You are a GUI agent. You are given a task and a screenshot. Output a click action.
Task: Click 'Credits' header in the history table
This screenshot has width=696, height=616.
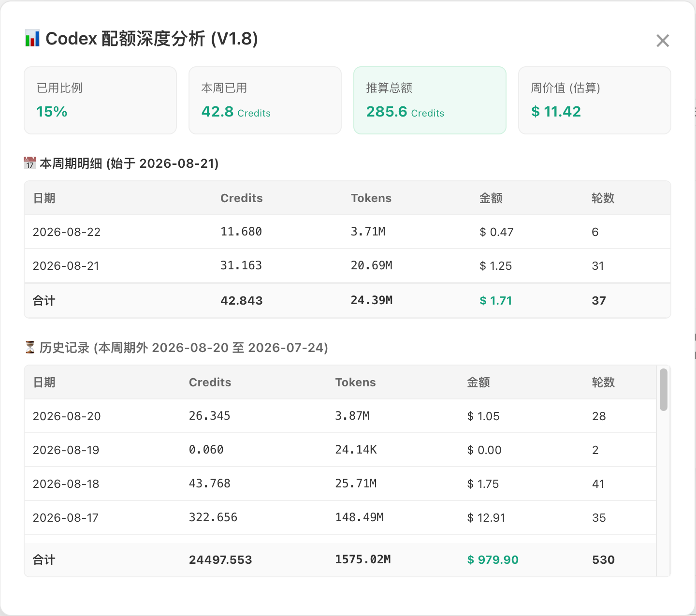click(210, 382)
